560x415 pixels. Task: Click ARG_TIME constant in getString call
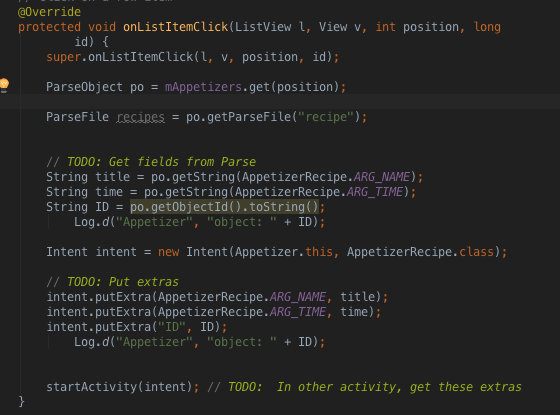(375, 192)
